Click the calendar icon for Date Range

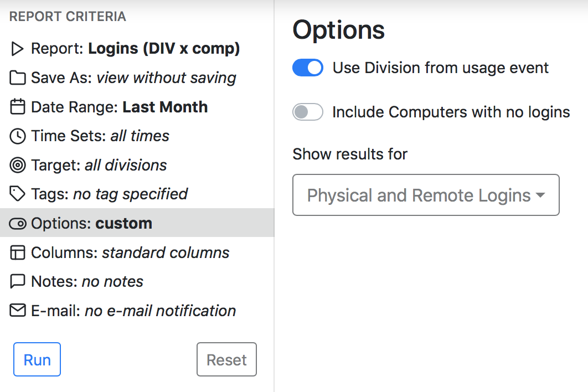18,107
